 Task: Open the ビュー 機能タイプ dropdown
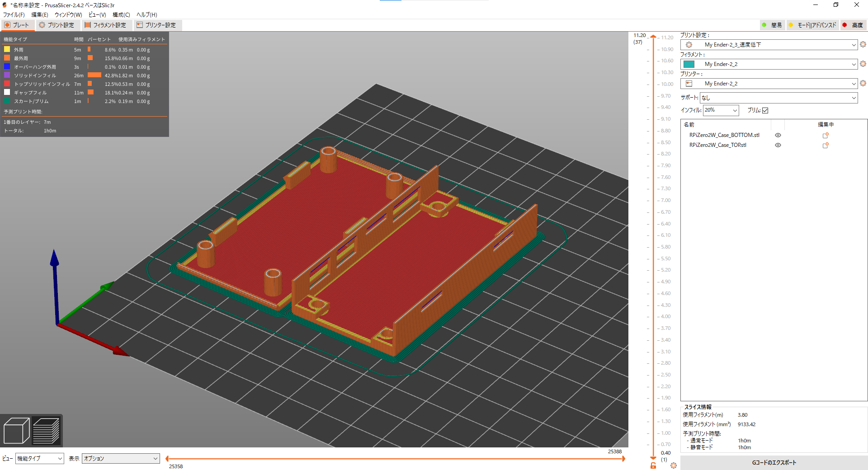point(40,458)
